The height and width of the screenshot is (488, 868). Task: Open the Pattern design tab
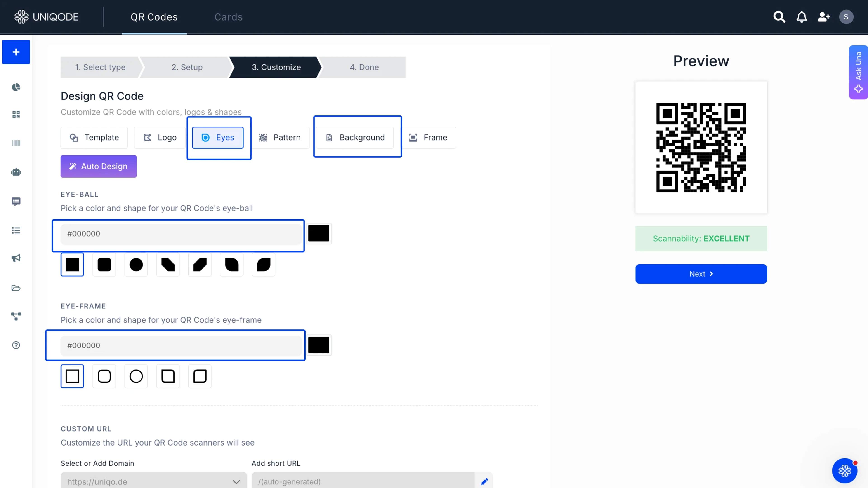280,137
